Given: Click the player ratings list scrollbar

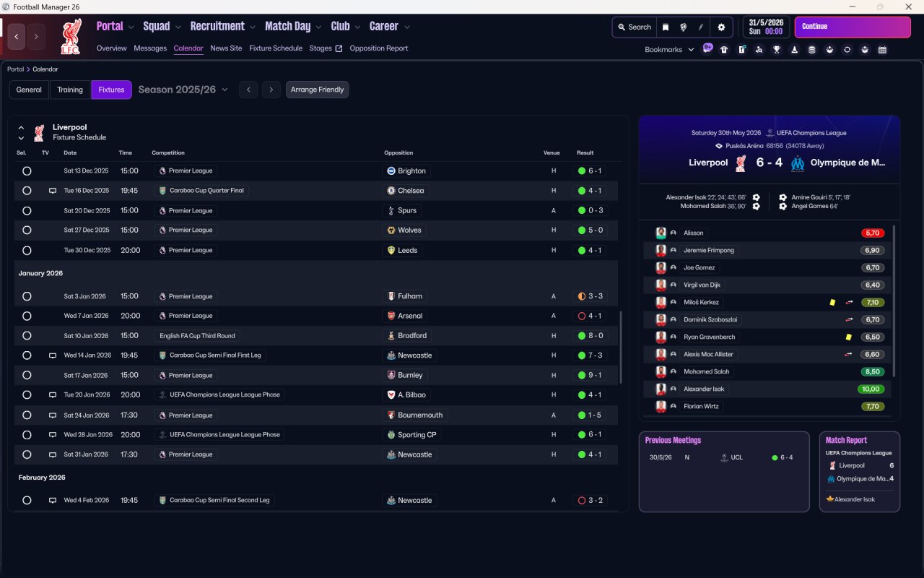Looking at the screenshot, I should tap(894, 301).
